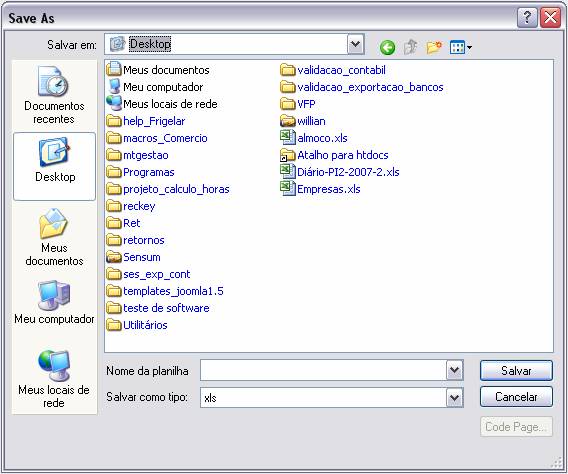
Task: Go back using the green arrow icon
Action: point(387,47)
